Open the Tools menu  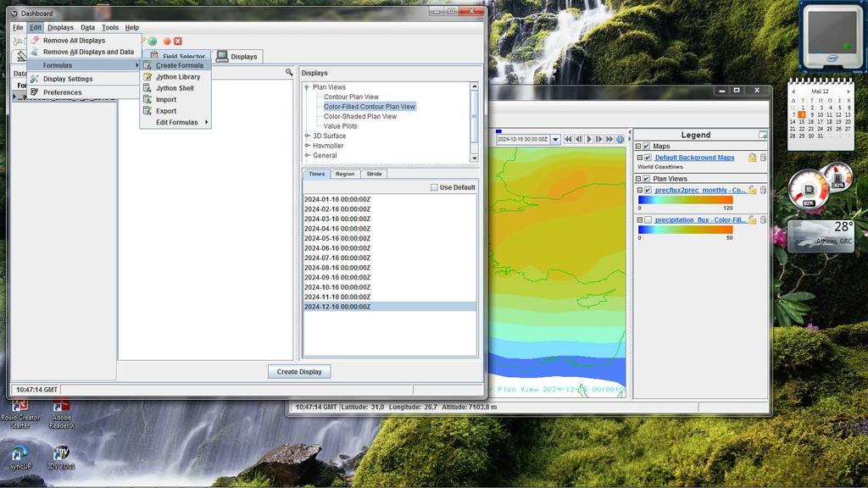(x=109, y=27)
